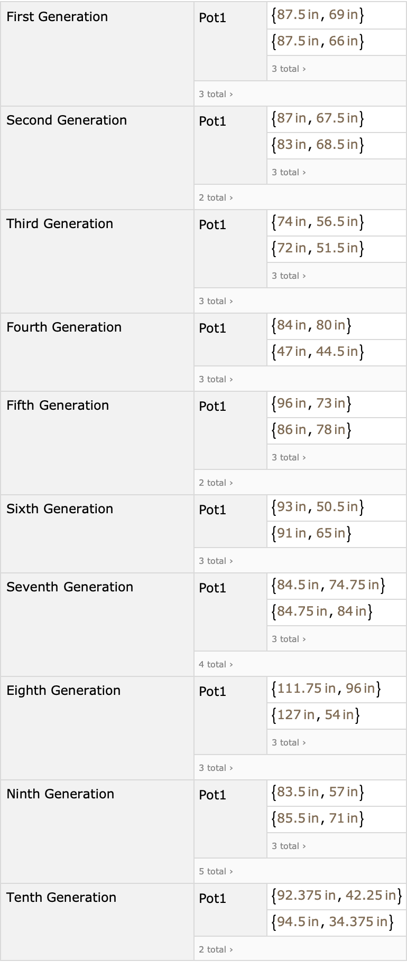The width and height of the screenshot is (407, 980).
Task: Show "3 total" in Fourth Generation
Action: pos(216,379)
